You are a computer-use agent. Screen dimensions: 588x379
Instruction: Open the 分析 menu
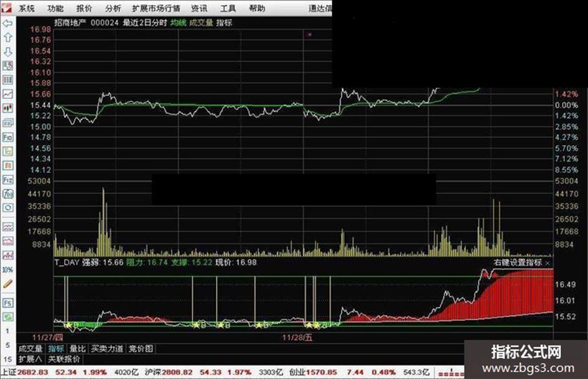point(113,8)
